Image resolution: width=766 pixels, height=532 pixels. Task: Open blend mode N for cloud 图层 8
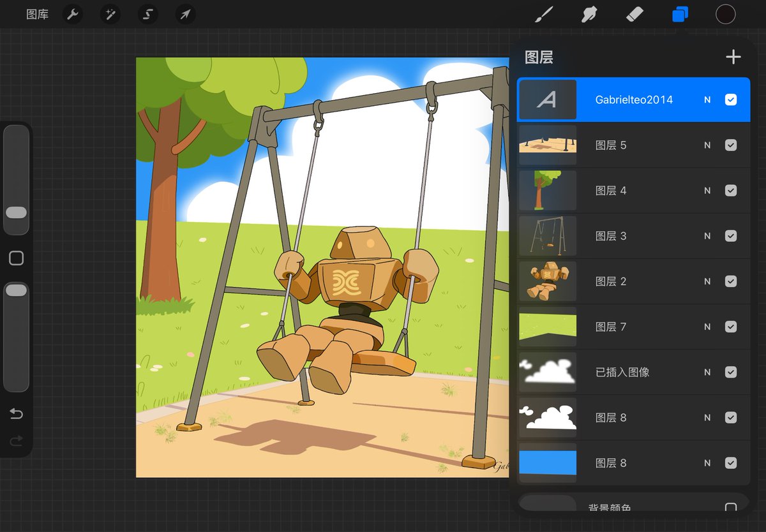click(707, 418)
